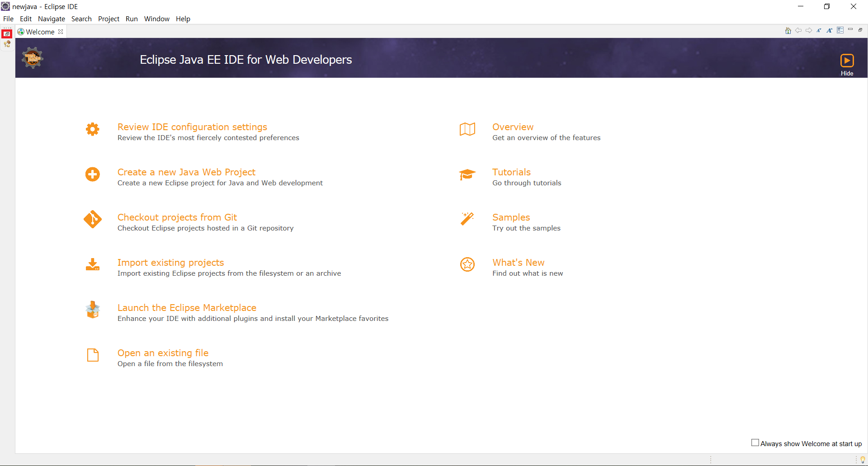Screen dimensions: 868x466
Task: Open the Project menu
Action: (108, 19)
